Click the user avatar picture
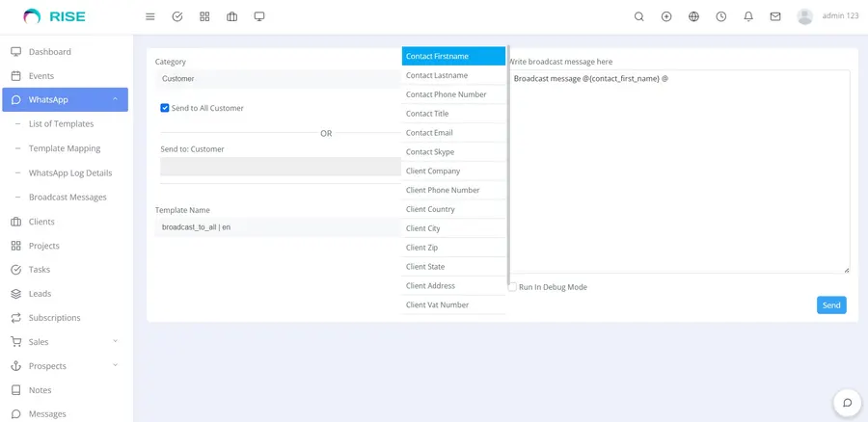The width and height of the screenshot is (868, 422). [x=805, y=16]
